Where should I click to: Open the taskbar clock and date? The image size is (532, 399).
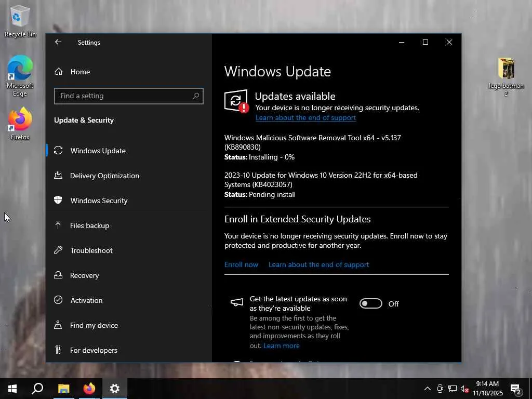[487, 389]
